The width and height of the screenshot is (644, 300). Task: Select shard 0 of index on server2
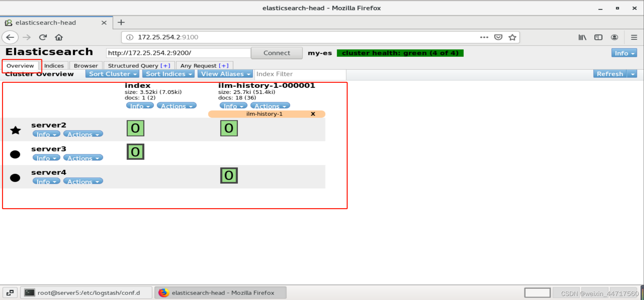(x=136, y=128)
